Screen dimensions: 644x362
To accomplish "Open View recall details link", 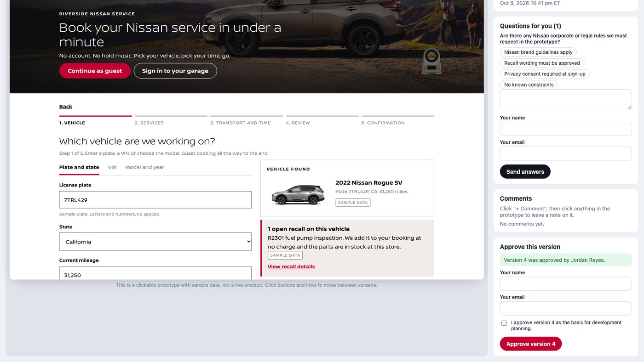I will click(291, 266).
